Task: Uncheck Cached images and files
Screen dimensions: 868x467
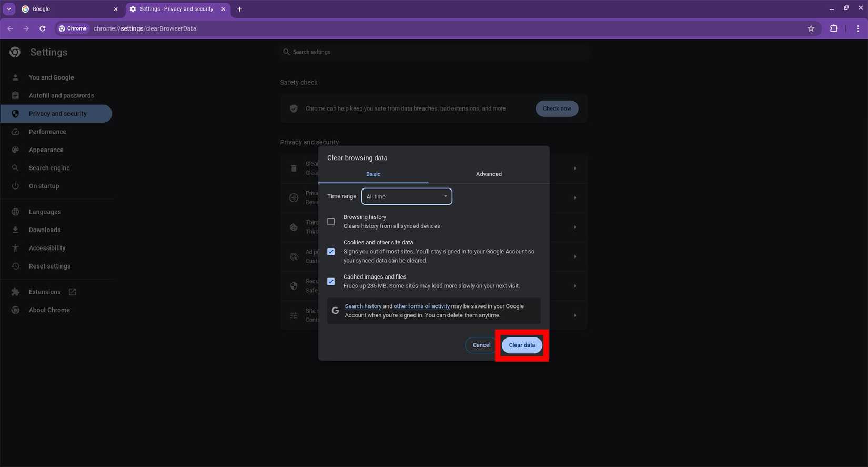Action: pos(331,282)
